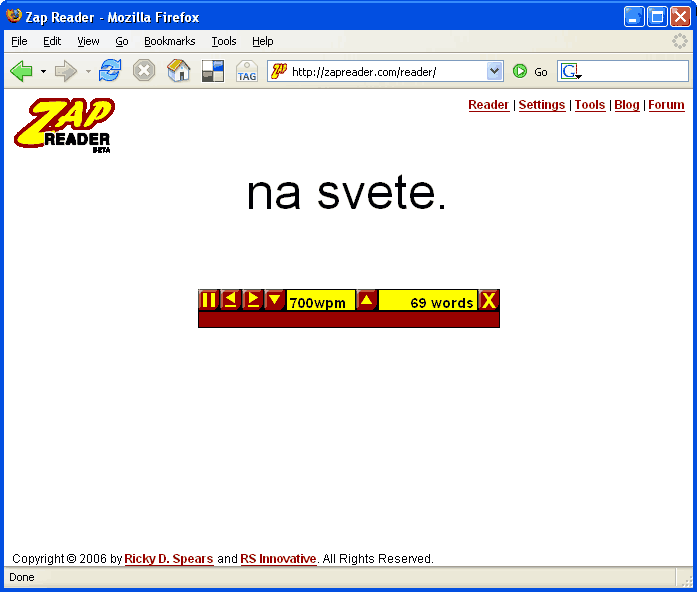This screenshot has height=592, width=697.
Task: Step forward to the next words
Action: [253, 300]
